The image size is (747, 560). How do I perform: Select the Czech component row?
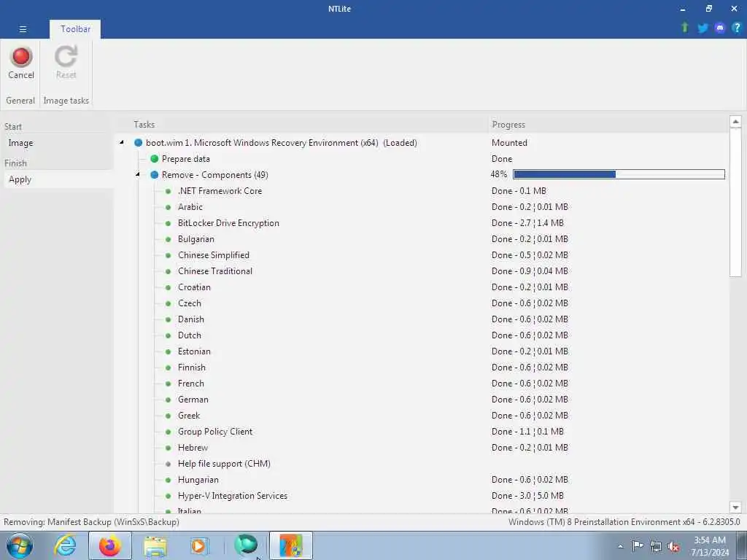tap(189, 303)
